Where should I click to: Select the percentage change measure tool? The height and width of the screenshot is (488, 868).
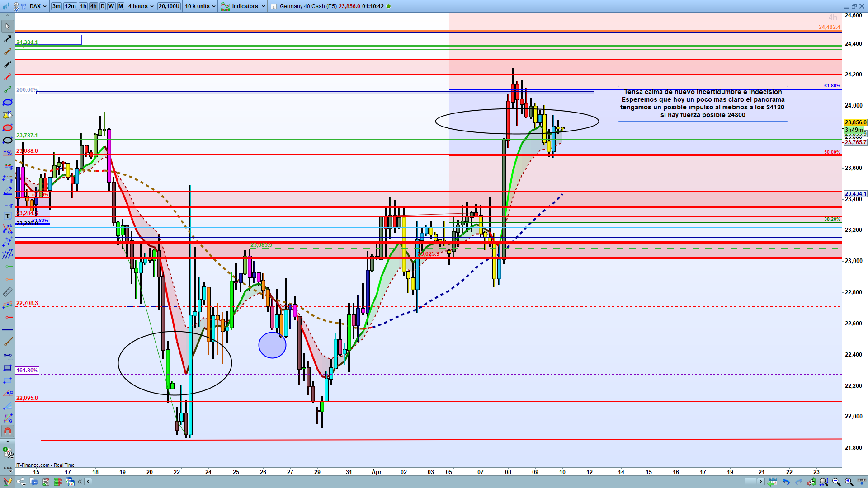(8, 153)
